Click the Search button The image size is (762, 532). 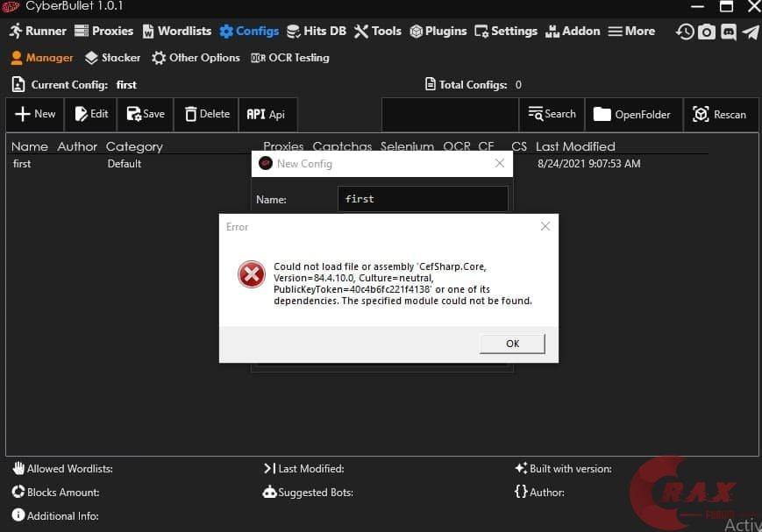(552, 114)
